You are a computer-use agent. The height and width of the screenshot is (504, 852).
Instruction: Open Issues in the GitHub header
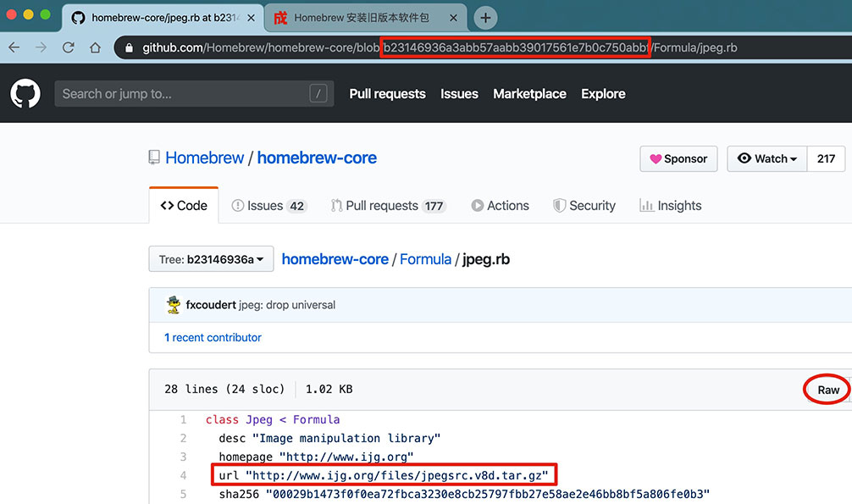[x=459, y=94]
